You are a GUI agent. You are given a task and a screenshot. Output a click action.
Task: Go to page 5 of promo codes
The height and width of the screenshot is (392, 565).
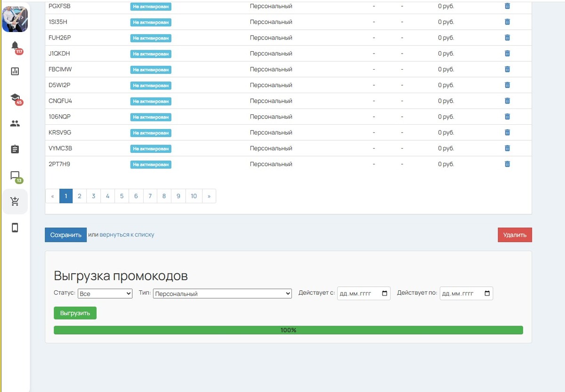click(121, 196)
